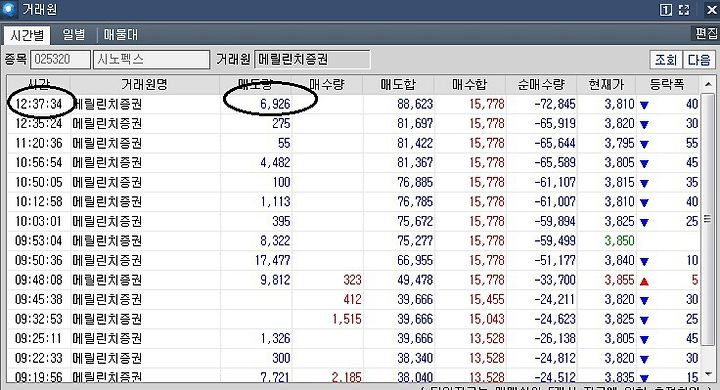Select the row at time 09:22:33

click(x=354, y=358)
